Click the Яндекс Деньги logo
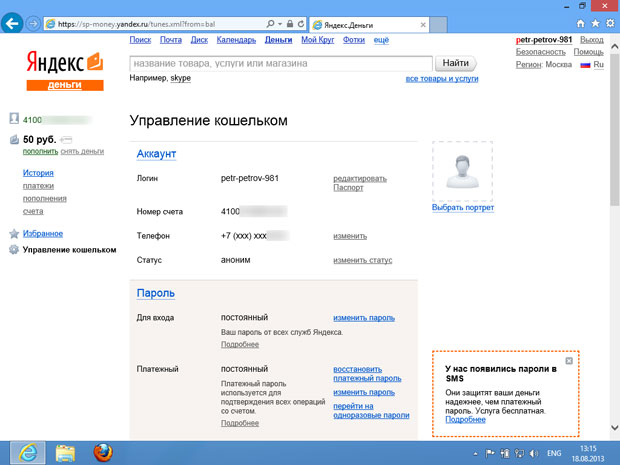The height and width of the screenshot is (465, 620). point(65,71)
